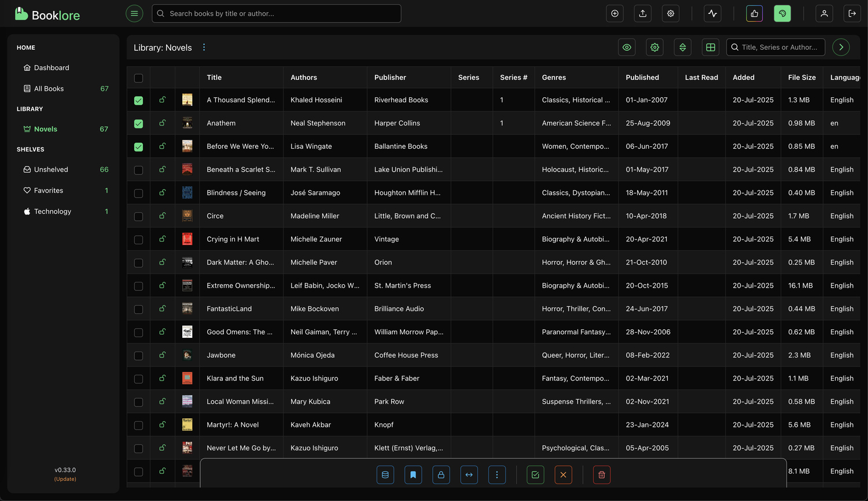Click the Update link under version number
The image size is (868, 501).
tap(65, 479)
